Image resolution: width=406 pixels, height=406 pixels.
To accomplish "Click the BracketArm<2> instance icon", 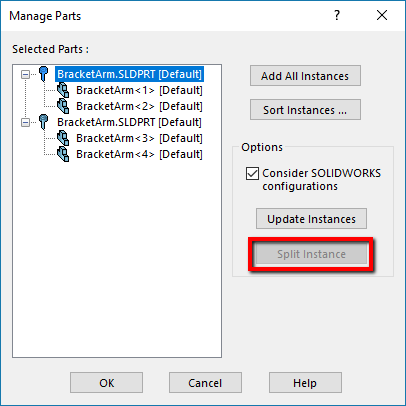I will [63, 106].
